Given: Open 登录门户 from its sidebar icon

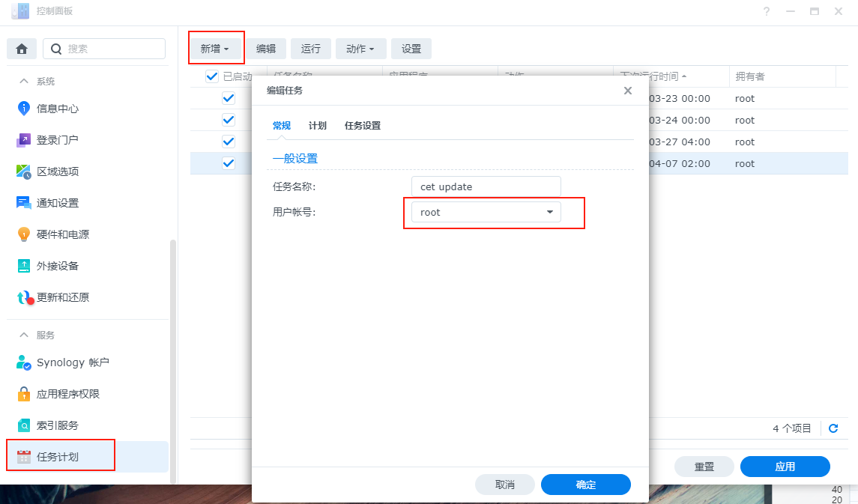Looking at the screenshot, I should coord(23,140).
